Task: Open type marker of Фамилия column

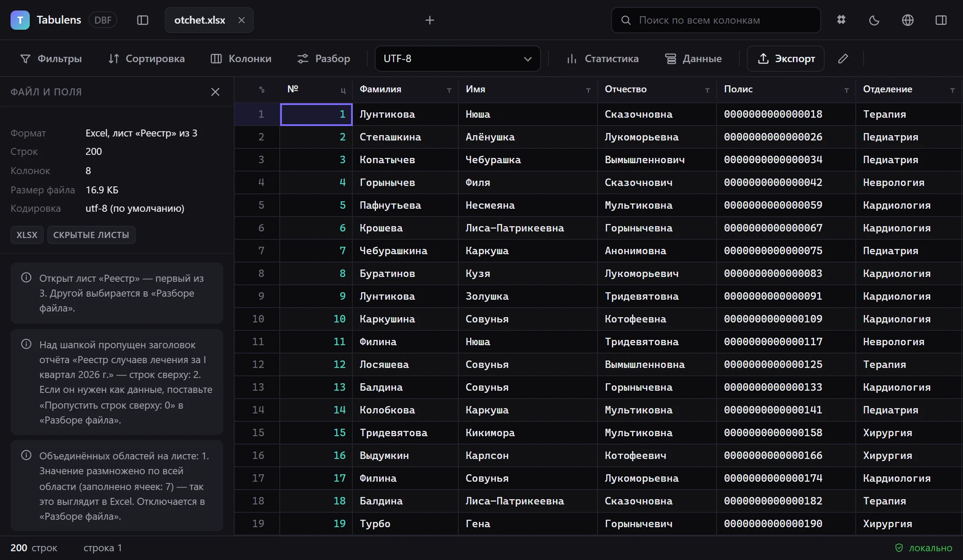Action: tap(449, 90)
